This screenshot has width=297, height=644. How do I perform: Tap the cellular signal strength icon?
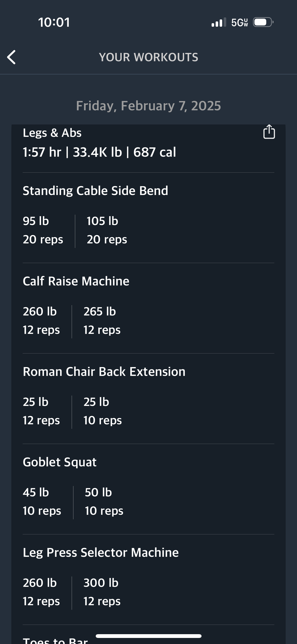tap(219, 22)
